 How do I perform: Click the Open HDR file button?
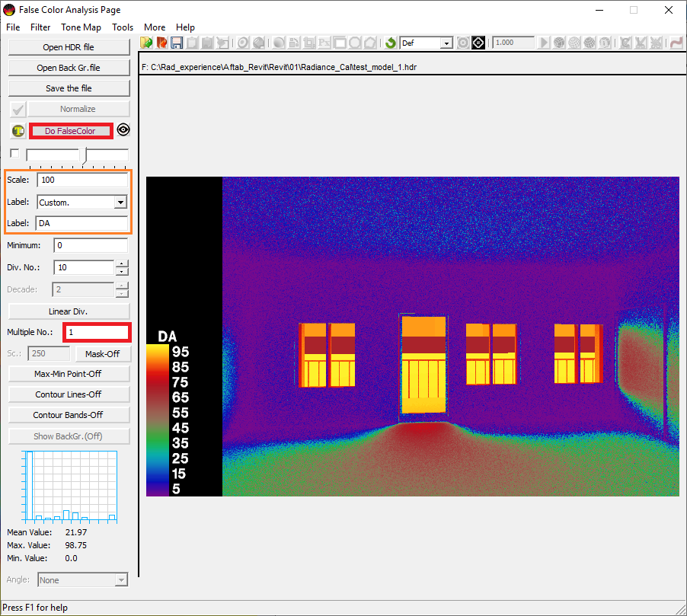tap(69, 47)
